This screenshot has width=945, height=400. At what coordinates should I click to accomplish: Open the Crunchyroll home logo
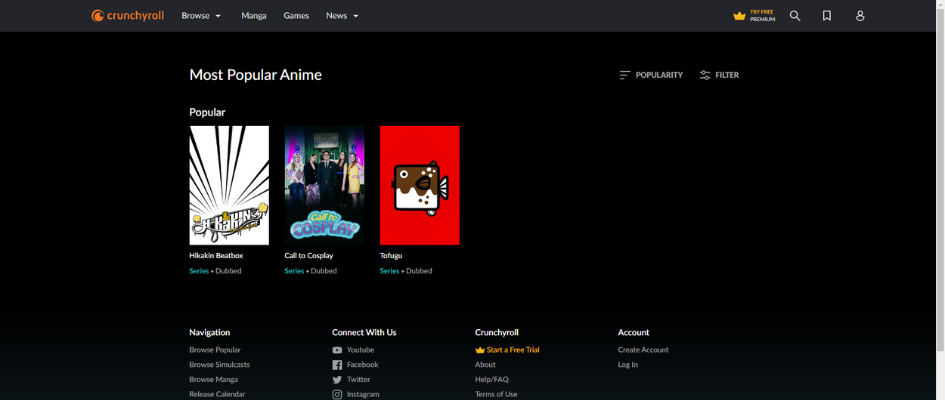tap(128, 16)
